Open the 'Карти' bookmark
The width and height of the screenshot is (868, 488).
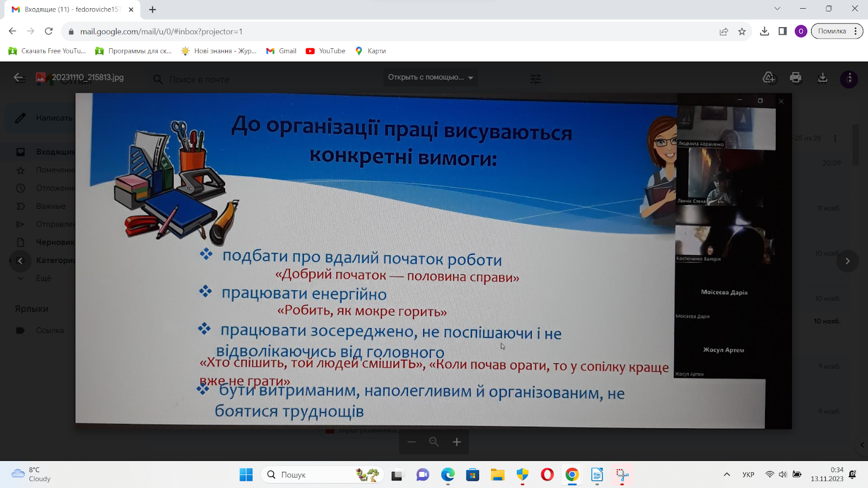[x=371, y=51]
